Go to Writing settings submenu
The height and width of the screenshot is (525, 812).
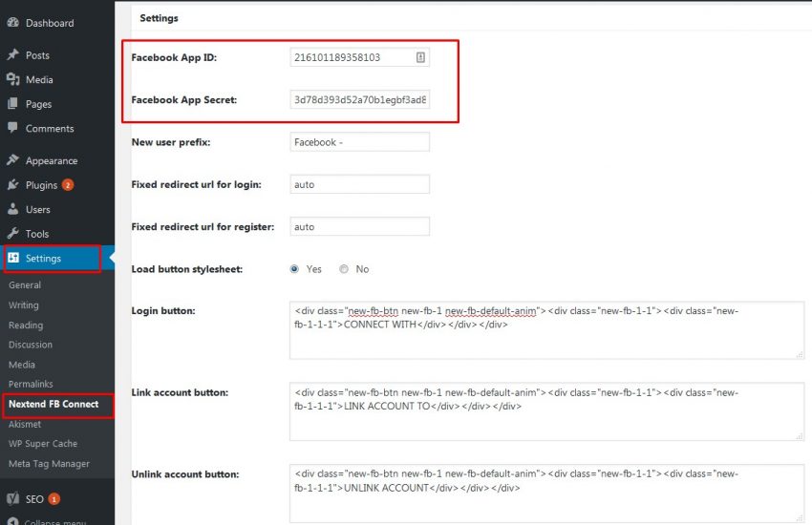pos(23,304)
